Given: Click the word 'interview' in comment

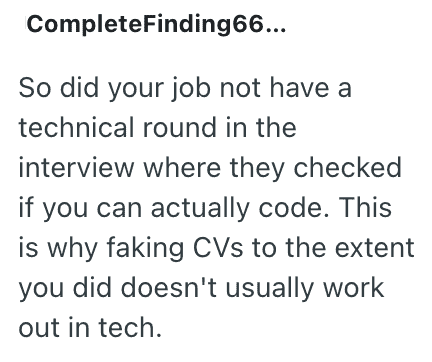Looking at the screenshot, I should pyautogui.click(x=76, y=168).
